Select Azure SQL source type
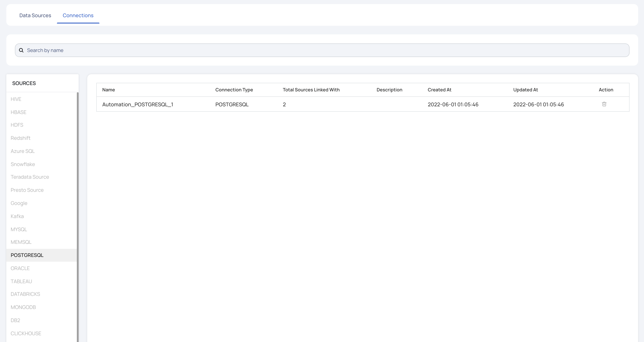This screenshot has height=342, width=644. click(x=23, y=151)
